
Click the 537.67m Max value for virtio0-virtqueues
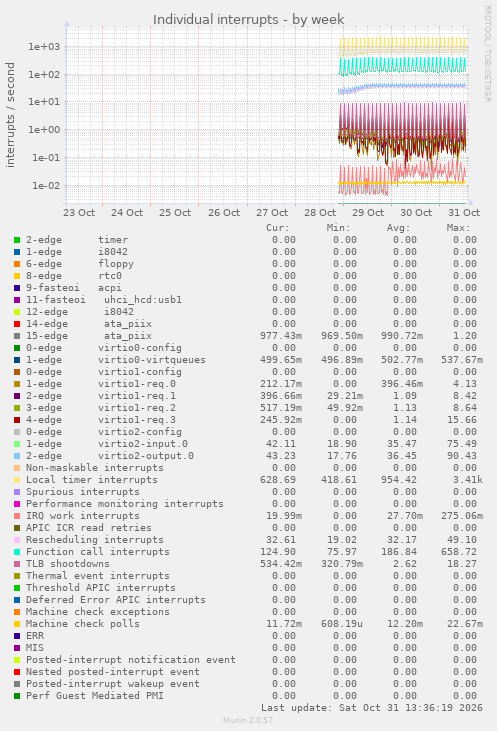[462, 360]
